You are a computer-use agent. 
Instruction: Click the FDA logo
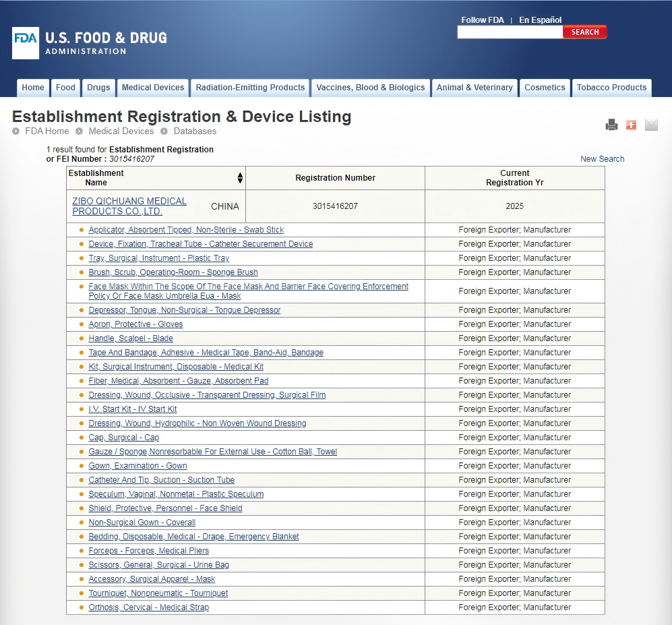click(x=25, y=42)
